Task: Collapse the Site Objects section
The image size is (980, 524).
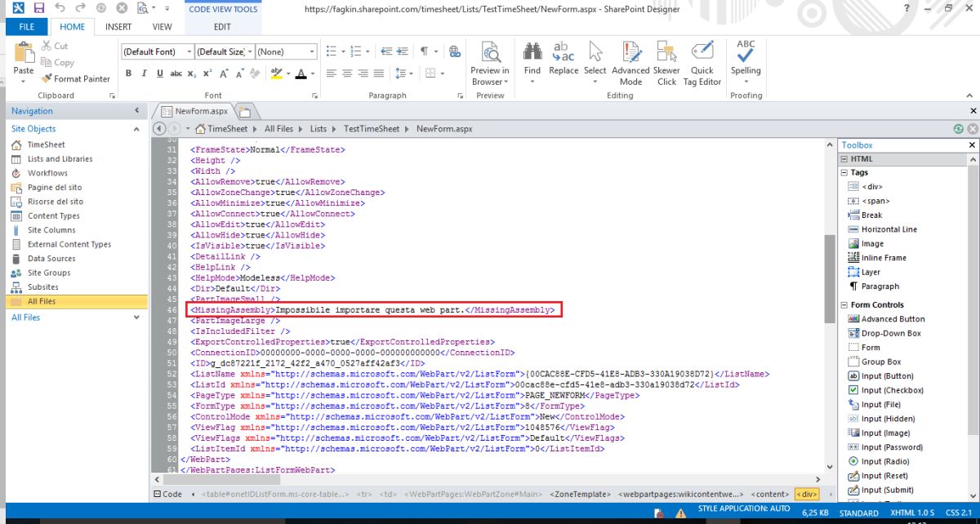Action: click(136, 129)
